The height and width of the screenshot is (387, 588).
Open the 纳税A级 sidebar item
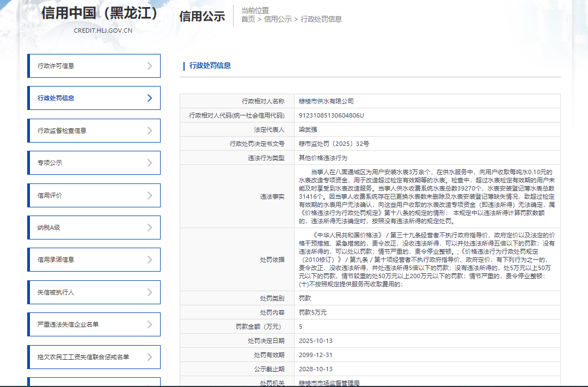(48, 228)
